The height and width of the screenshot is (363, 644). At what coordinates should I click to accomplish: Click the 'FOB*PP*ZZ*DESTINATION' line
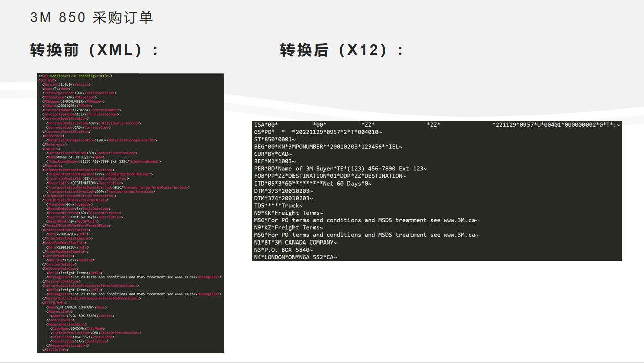pos(330,176)
